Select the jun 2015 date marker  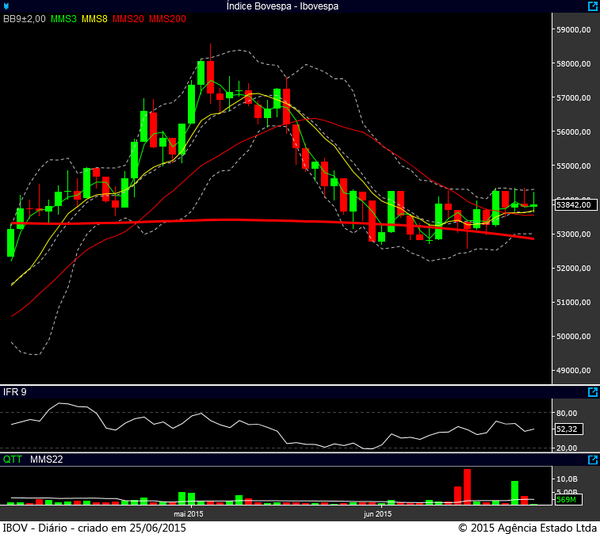point(377,513)
